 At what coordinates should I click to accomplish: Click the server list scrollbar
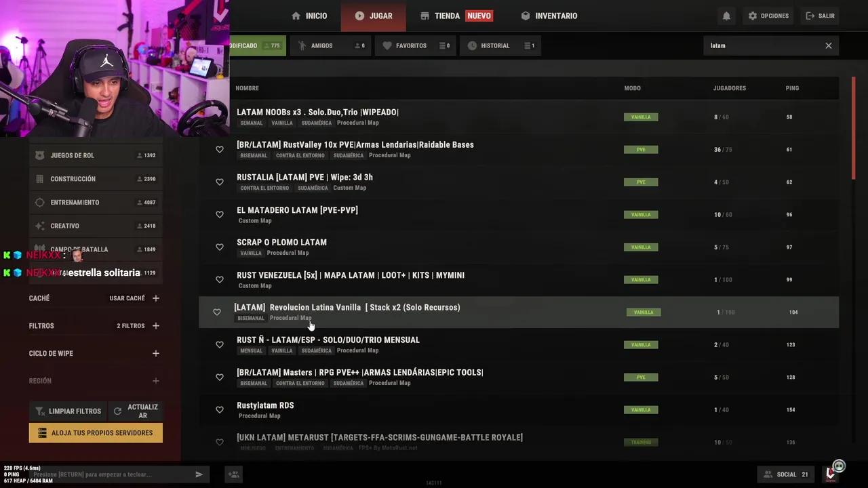click(x=854, y=129)
